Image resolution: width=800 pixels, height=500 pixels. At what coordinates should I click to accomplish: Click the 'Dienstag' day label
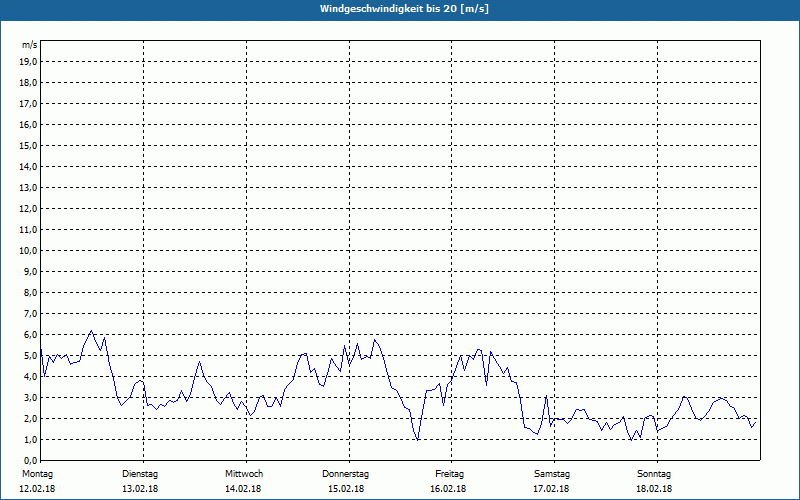[x=140, y=474]
